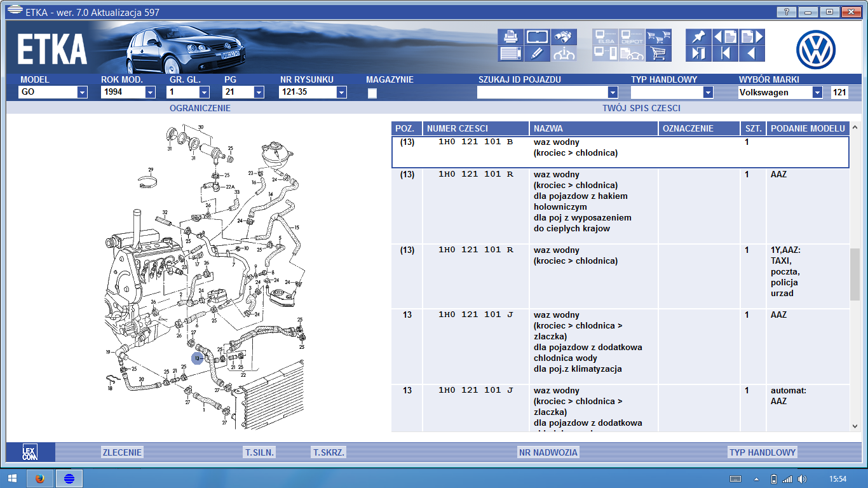Select the TWÓJ SPIS CZESCI tab
The height and width of the screenshot is (488, 868).
coord(641,108)
